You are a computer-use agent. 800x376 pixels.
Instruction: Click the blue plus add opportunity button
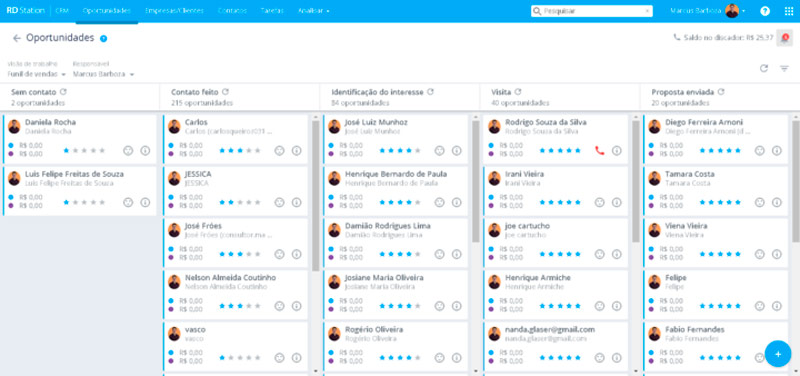[x=778, y=354]
